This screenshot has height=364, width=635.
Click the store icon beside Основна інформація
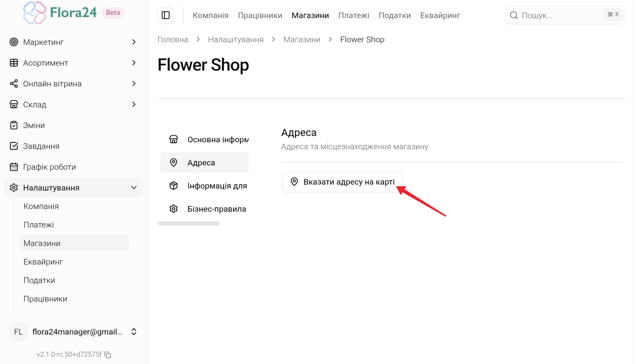(174, 139)
